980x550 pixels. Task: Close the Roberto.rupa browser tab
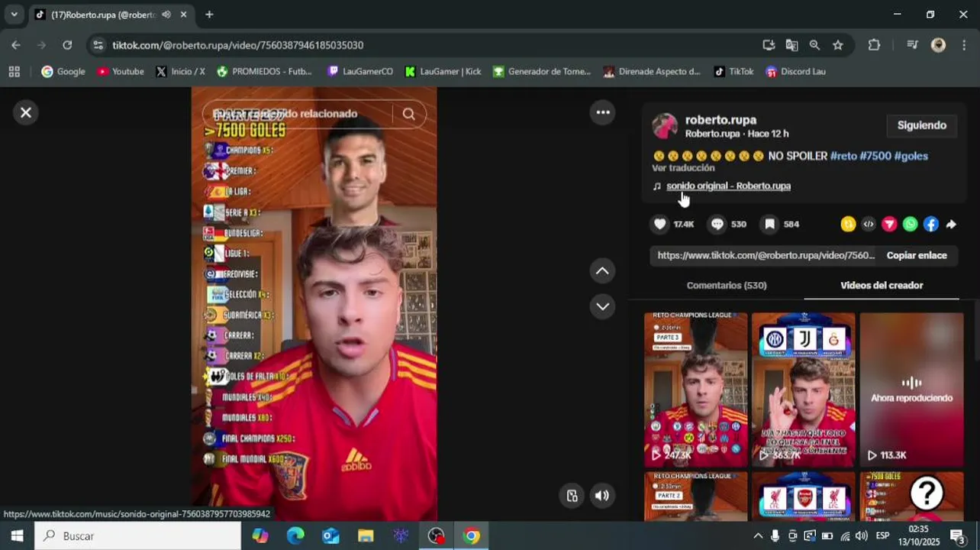click(183, 15)
